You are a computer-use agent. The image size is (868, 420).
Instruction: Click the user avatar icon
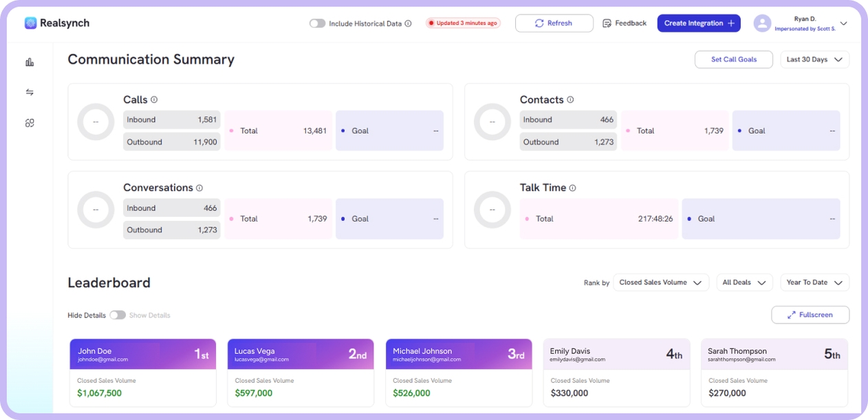coord(762,23)
